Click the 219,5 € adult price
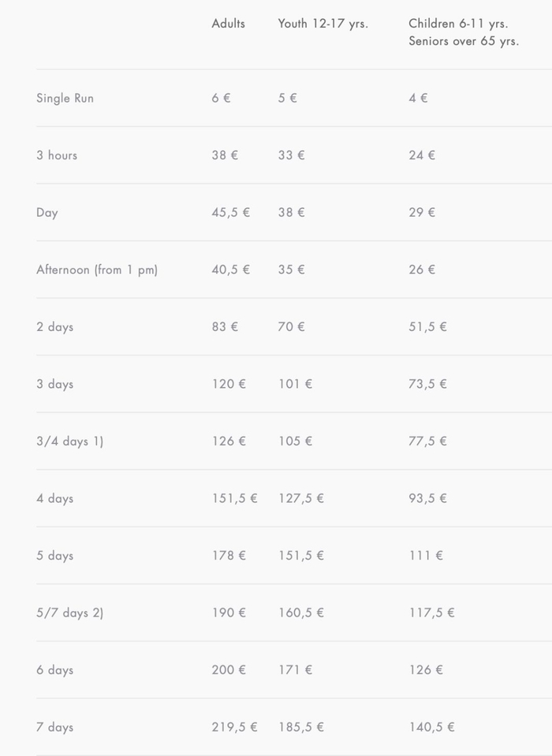The image size is (552, 756). (234, 727)
